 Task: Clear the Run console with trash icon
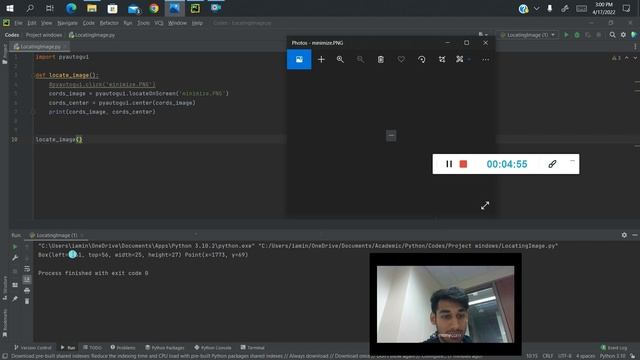click(27, 301)
